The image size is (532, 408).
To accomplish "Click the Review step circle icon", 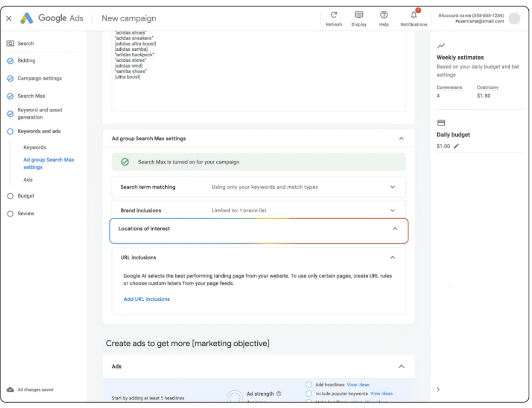I will tap(10, 214).
